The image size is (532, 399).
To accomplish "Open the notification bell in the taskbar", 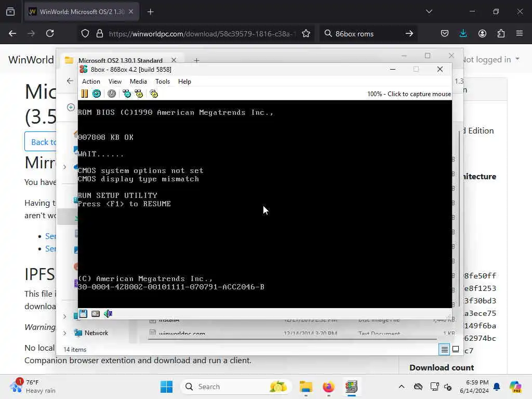I will [497, 387].
